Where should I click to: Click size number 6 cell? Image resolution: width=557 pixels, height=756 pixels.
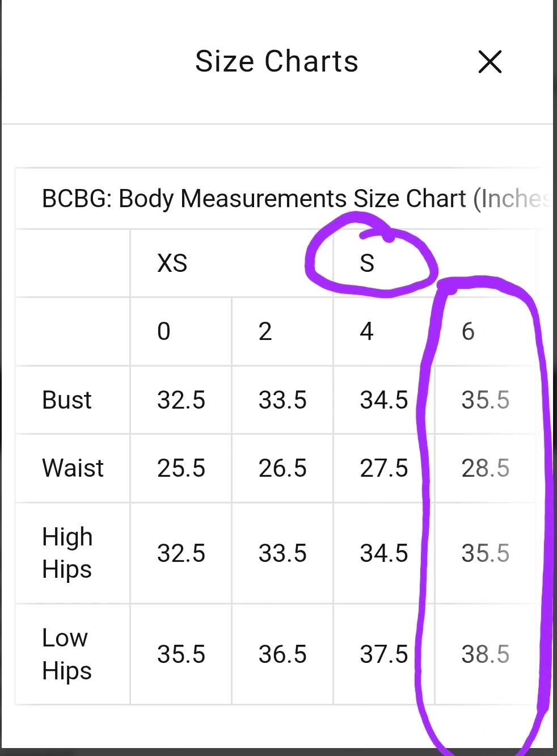[x=468, y=331]
